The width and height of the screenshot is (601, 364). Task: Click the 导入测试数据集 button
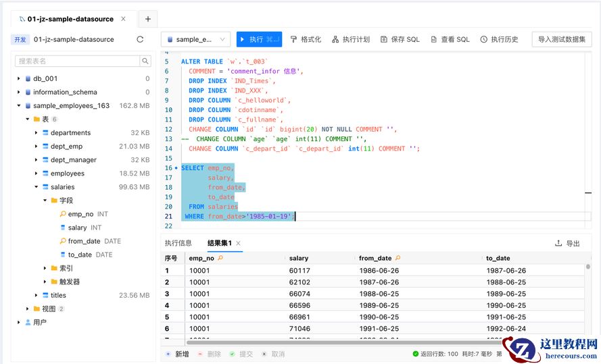click(x=561, y=39)
